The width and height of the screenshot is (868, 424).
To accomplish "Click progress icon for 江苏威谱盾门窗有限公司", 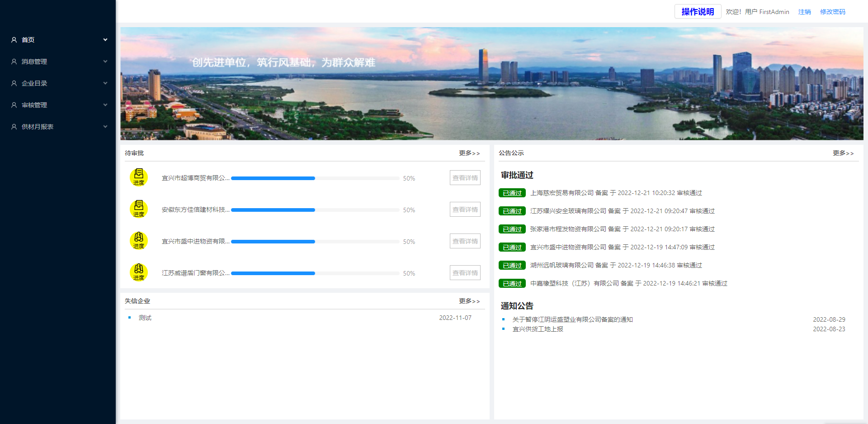I will click(139, 272).
